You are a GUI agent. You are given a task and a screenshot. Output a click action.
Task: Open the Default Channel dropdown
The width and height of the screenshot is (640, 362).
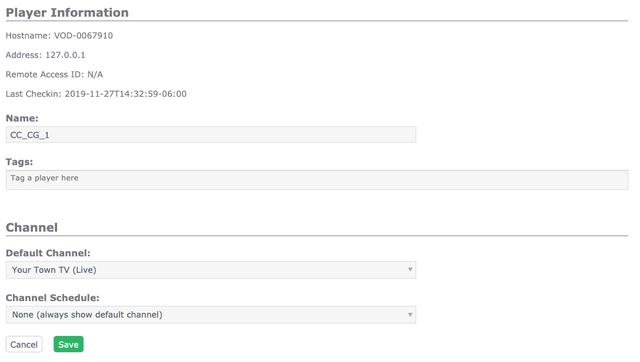(x=211, y=270)
